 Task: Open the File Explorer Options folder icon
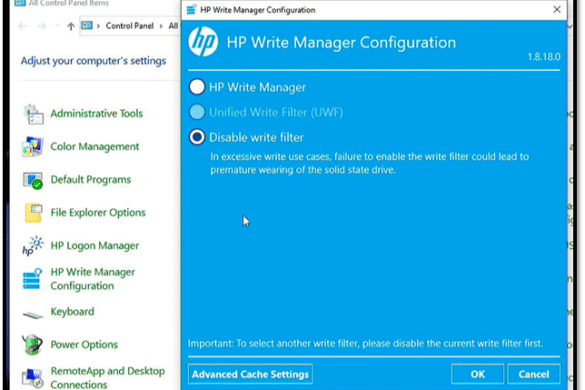tap(33, 213)
